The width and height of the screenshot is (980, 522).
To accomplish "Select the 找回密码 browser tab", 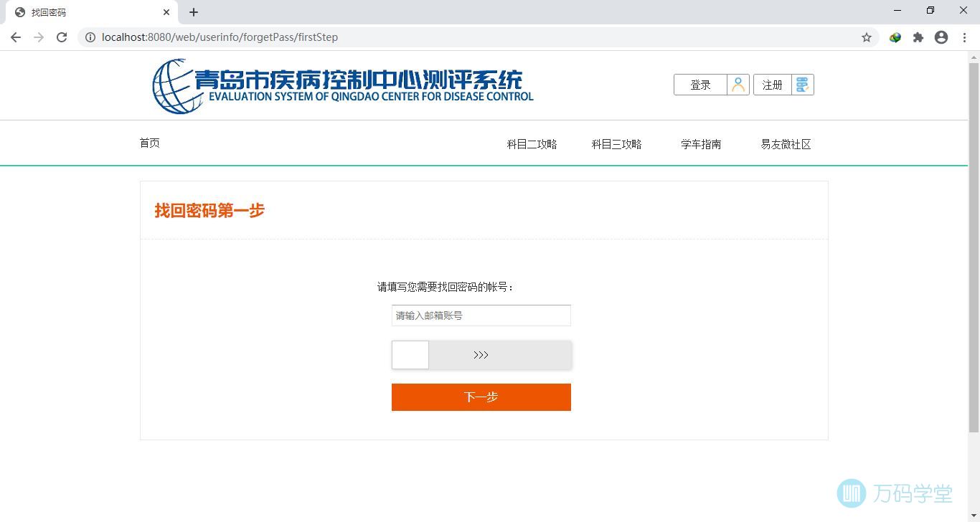I will [x=92, y=12].
